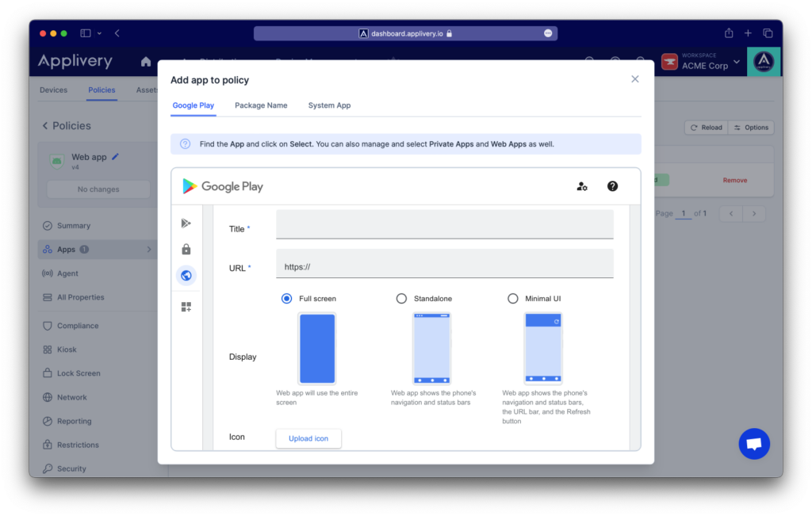Open the ACME Corp workspace dropdown

[x=701, y=62]
